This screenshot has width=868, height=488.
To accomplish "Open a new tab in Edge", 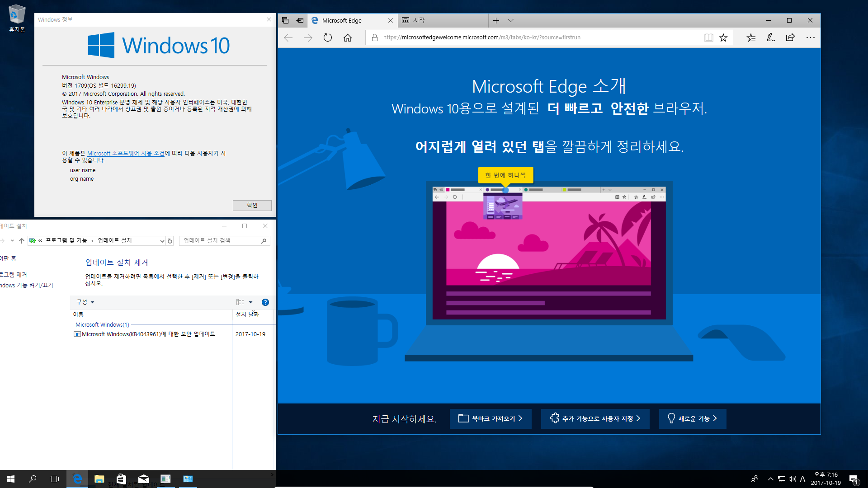I will (496, 20).
